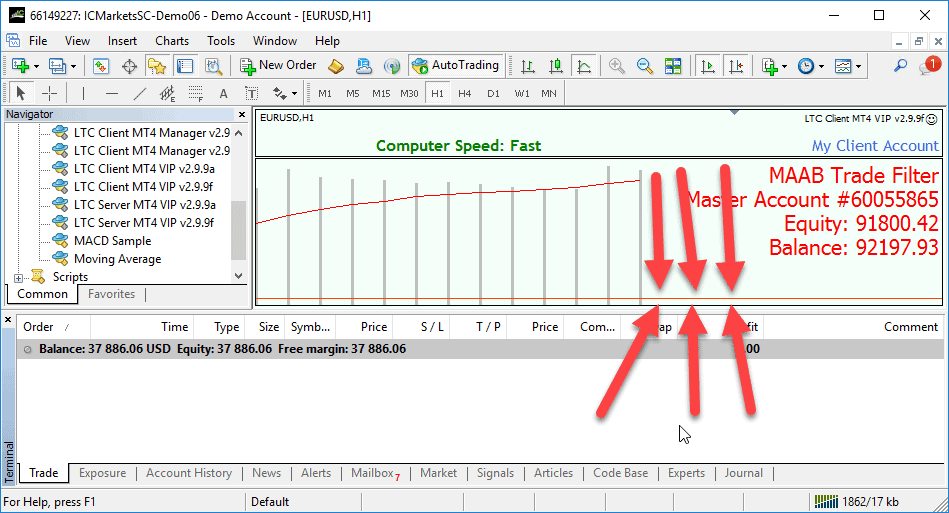
Task: Select LTC Server MT4 VIP v2.9.9a
Action: (x=145, y=204)
